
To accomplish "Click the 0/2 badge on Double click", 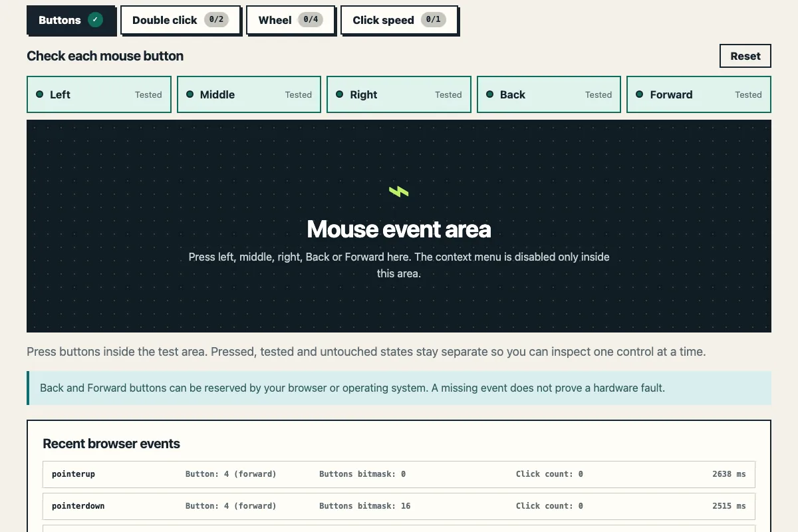I will (x=216, y=20).
